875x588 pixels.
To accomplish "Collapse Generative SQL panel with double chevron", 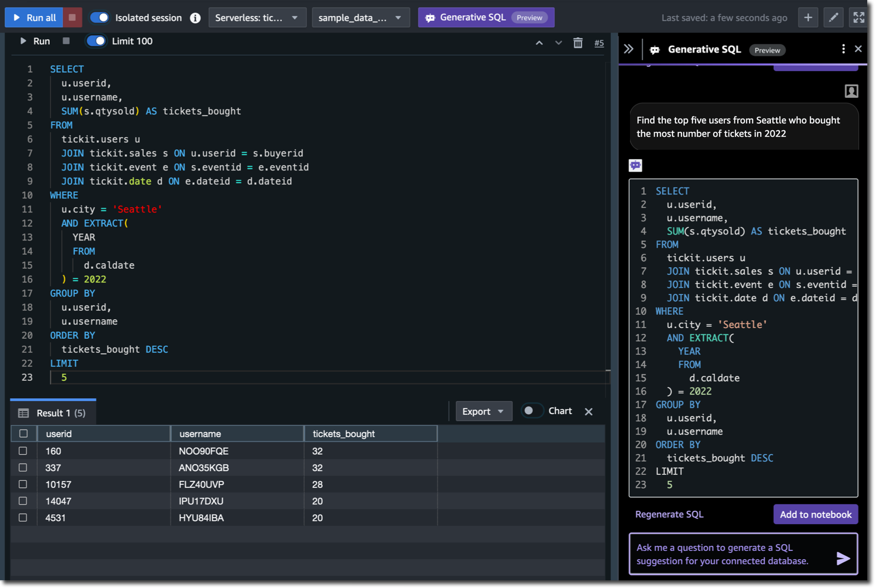I will 629,49.
